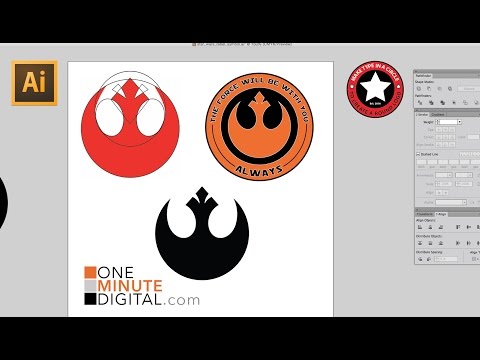This screenshot has height=360, width=480.
Task: Click Vertical Align Top in the Align panel
Action: [458, 227]
